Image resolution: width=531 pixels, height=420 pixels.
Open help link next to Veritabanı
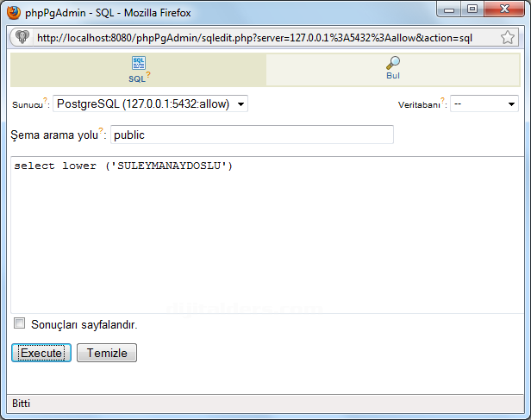click(x=442, y=100)
